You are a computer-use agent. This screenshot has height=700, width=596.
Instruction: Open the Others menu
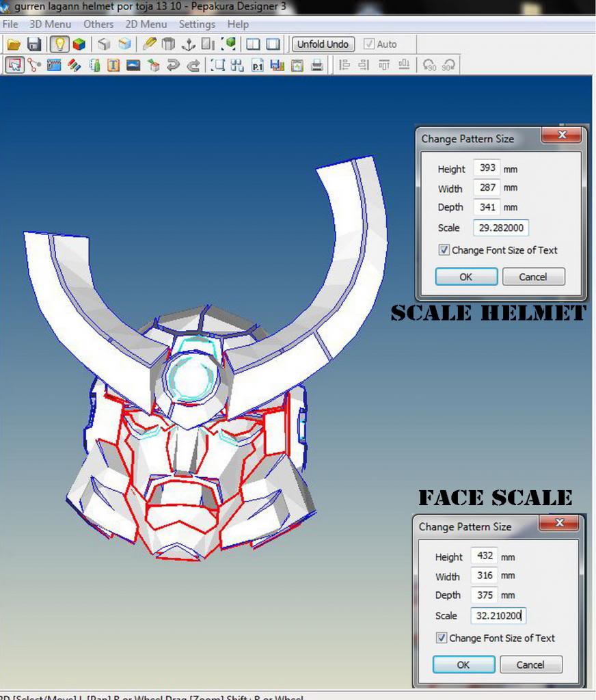click(x=98, y=24)
